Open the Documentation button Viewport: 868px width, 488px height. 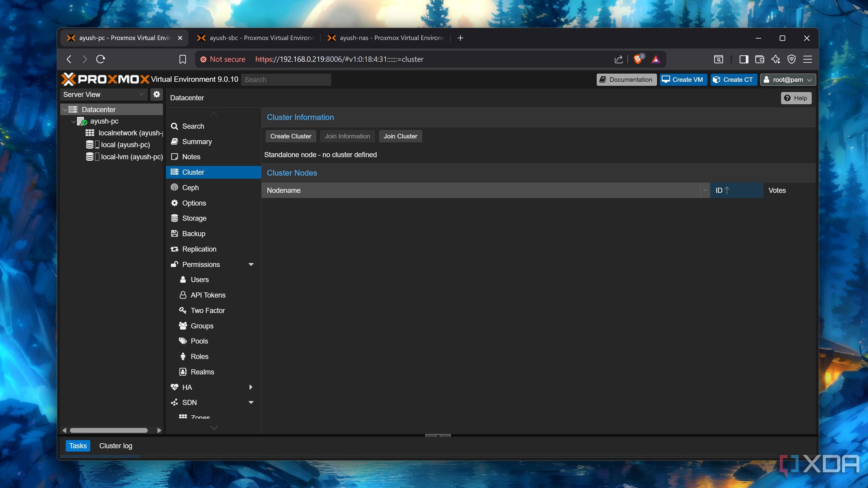click(626, 80)
